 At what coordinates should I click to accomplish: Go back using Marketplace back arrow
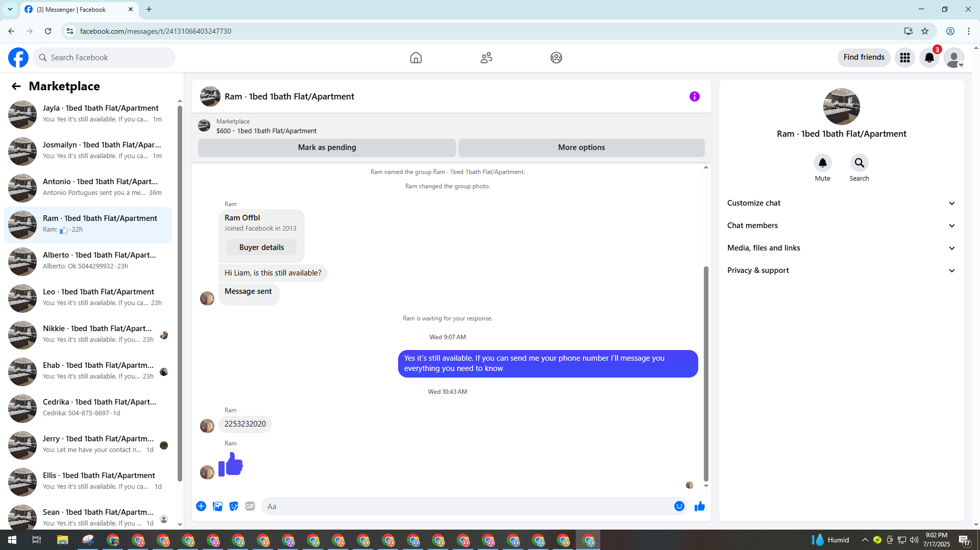(x=16, y=86)
